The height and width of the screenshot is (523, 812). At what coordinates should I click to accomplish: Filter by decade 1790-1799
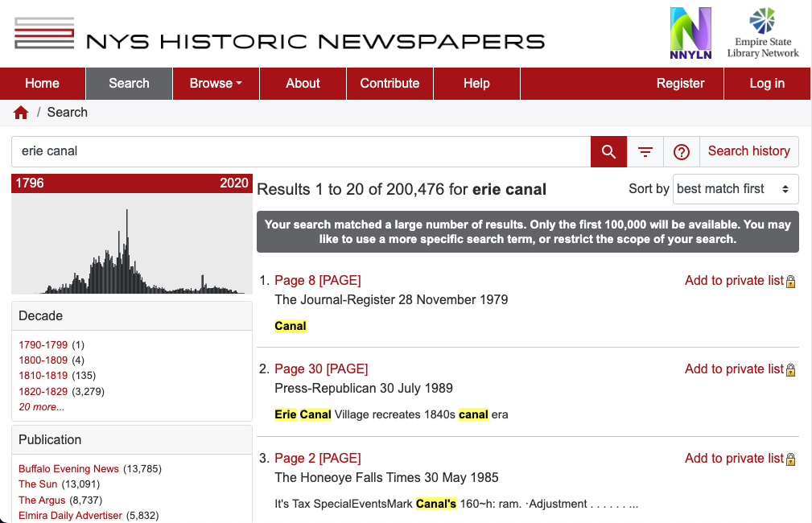43,345
